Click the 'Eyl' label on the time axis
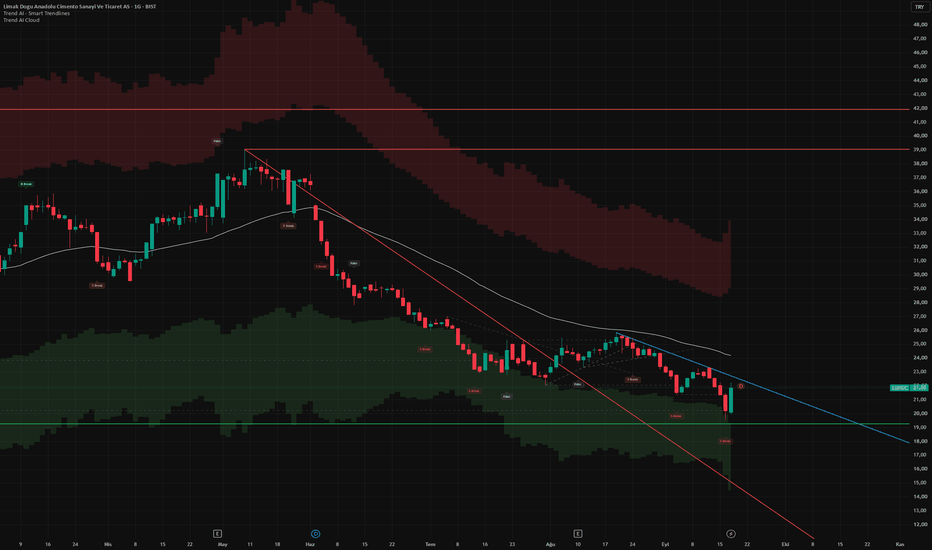Viewport: 932px width, 550px height. coord(665,544)
